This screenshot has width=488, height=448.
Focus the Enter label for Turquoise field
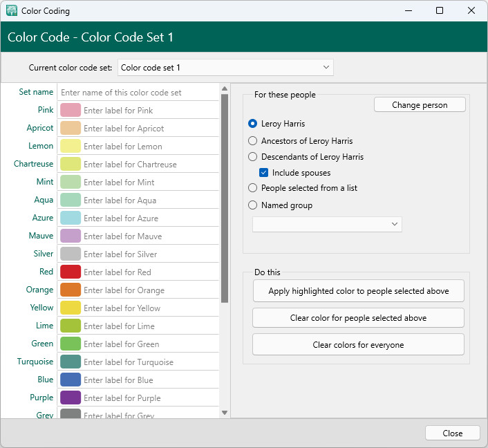point(151,362)
